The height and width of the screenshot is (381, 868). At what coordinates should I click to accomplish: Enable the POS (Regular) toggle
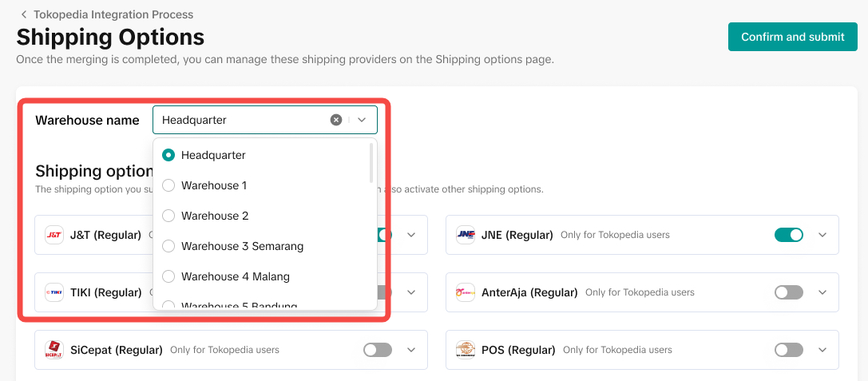(x=788, y=350)
